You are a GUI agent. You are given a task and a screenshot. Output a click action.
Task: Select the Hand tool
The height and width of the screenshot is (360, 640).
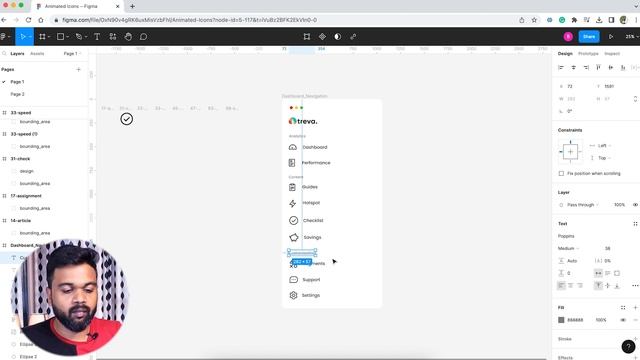[x=128, y=37]
